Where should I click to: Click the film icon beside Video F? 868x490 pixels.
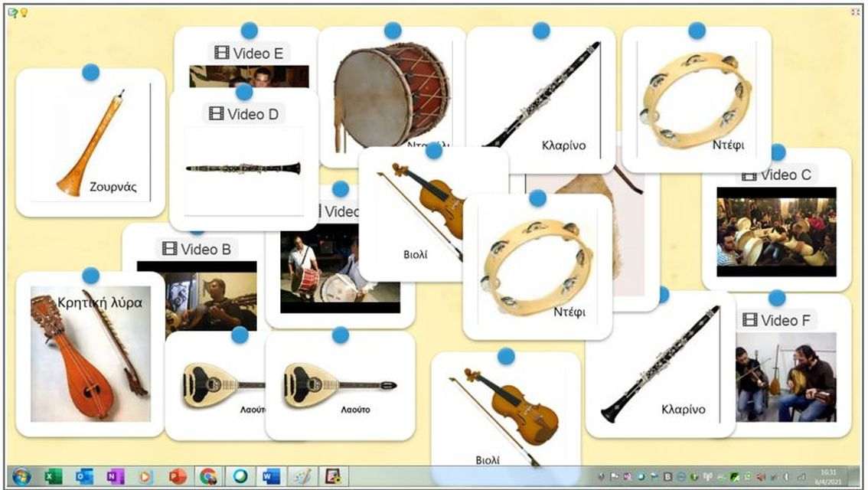[x=749, y=319]
